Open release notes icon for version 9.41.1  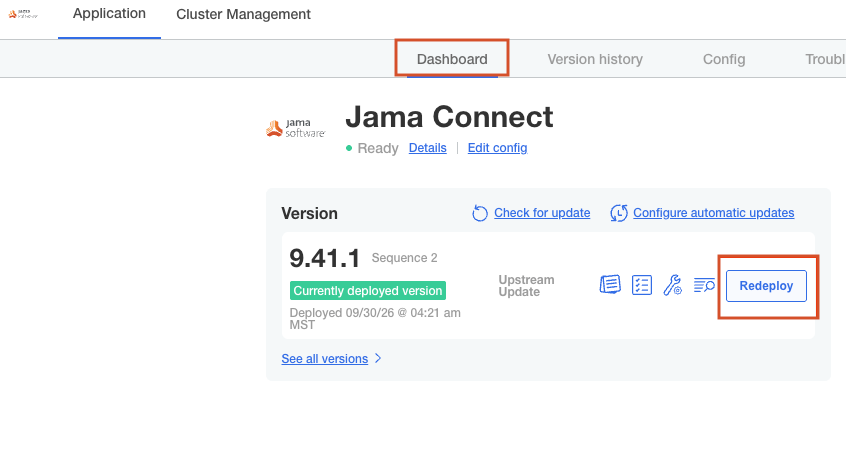pyautogui.click(x=610, y=284)
